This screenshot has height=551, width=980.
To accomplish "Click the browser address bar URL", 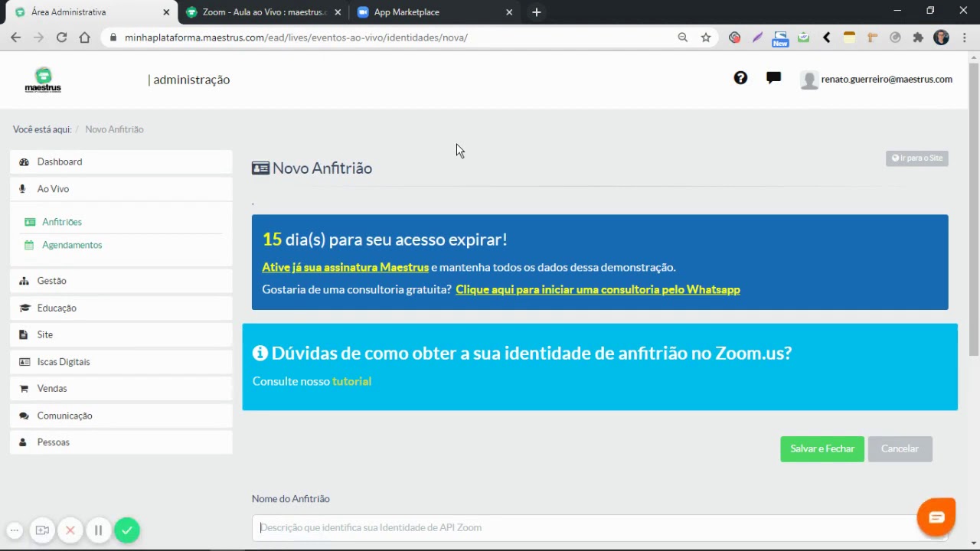I will click(296, 37).
